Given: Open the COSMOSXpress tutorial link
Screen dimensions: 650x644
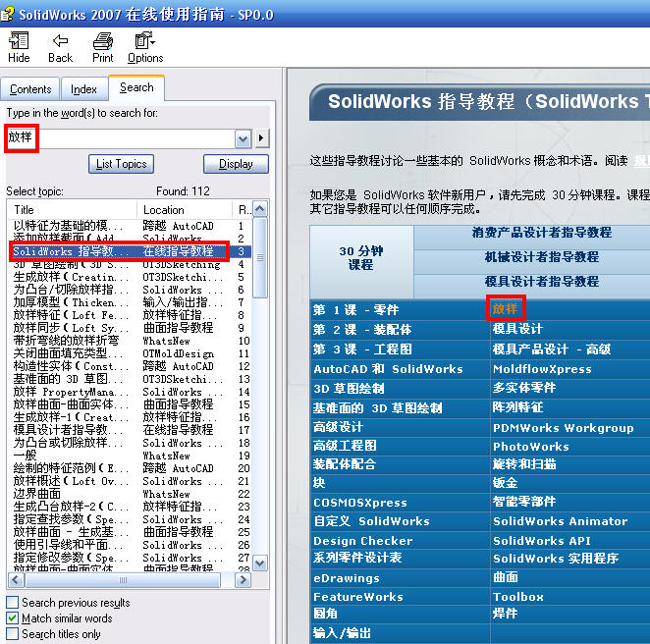Looking at the screenshot, I should [x=359, y=503].
